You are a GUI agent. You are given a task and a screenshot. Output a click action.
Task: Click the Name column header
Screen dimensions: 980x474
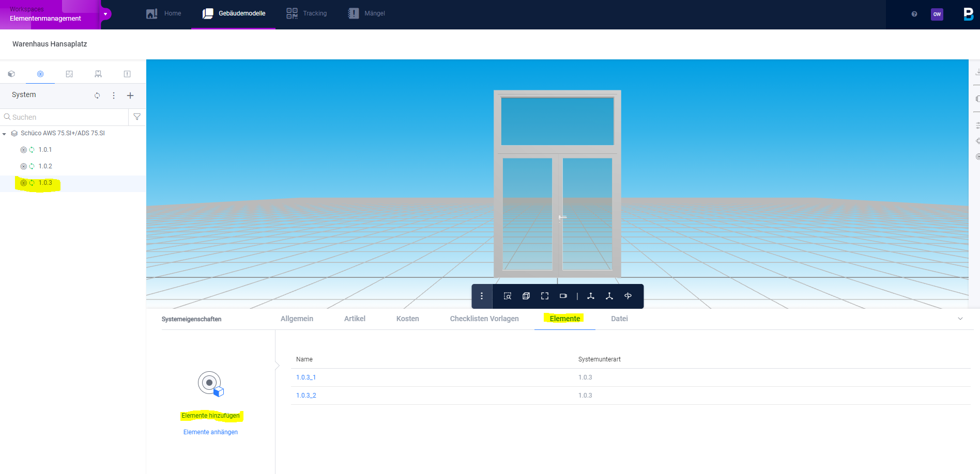(304, 359)
